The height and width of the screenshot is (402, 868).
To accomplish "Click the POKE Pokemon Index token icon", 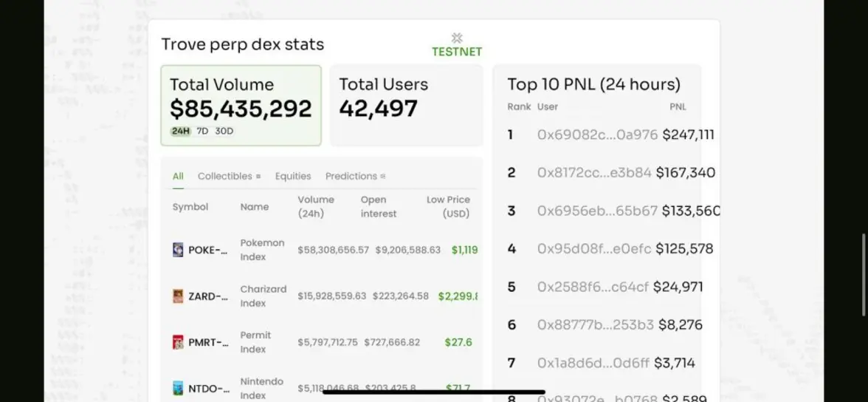I will point(178,250).
